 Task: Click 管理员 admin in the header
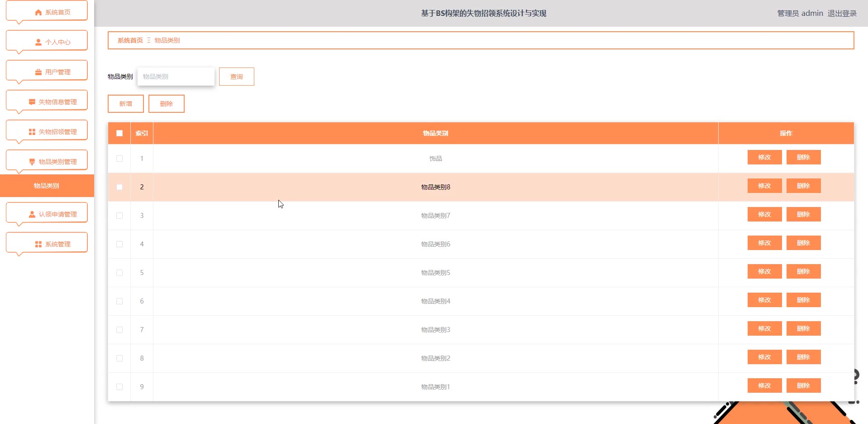pyautogui.click(x=800, y=13)
